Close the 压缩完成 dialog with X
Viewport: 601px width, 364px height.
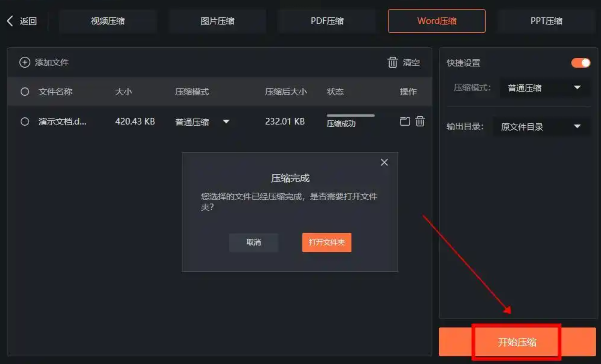click(384, 162)
